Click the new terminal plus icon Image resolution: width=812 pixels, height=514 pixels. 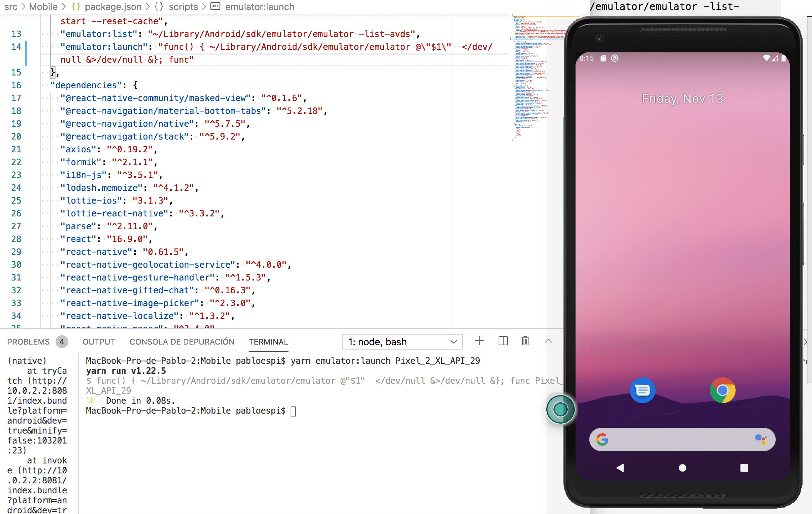click(480, 341)
